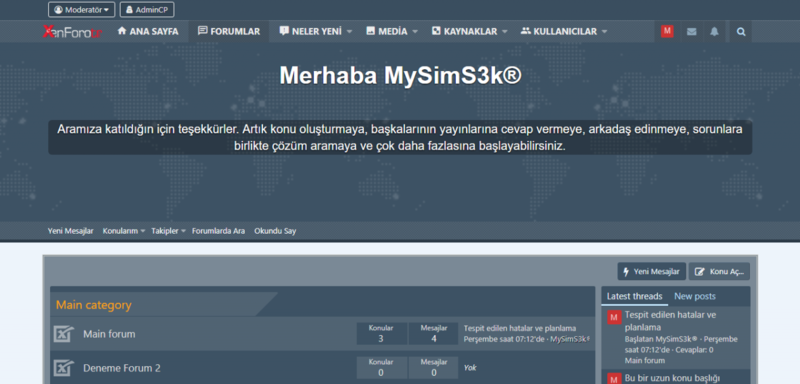
Task: Open the NELER YENİ section
Action: click(310, 32)
